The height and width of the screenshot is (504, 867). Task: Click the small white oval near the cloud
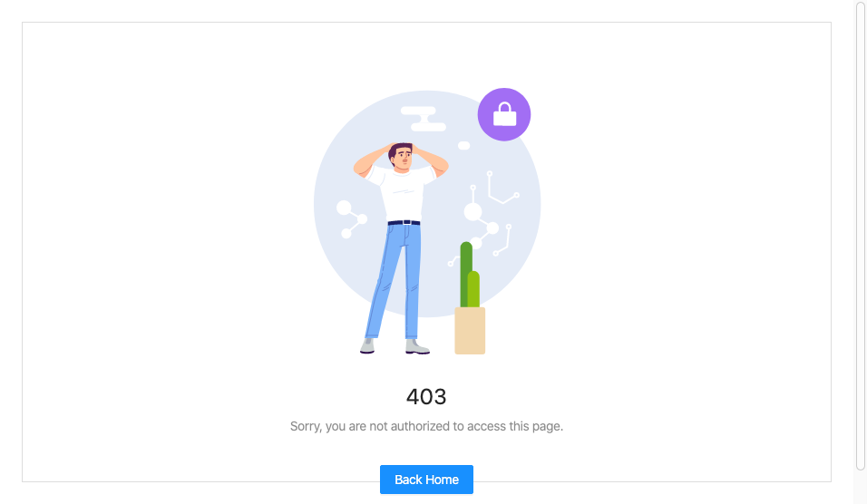[x=464, y=146]
